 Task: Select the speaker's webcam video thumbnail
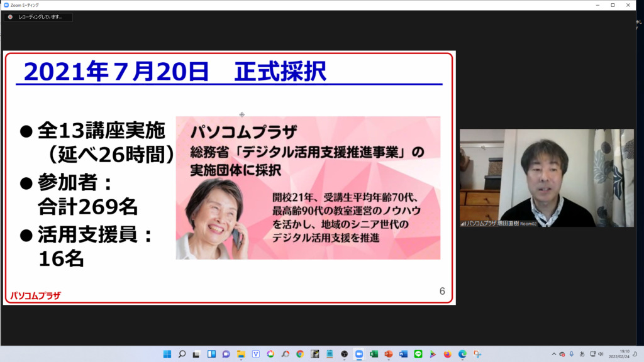tap(547, 178)
